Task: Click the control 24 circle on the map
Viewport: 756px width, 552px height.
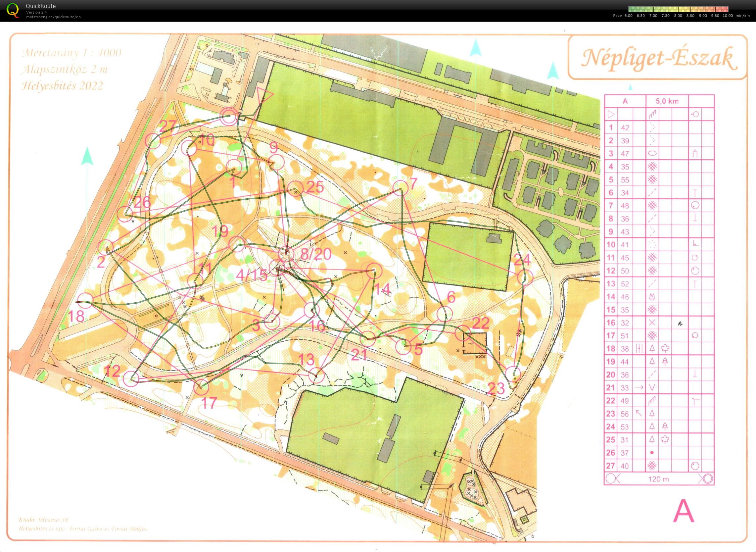Action: point(525,277)
